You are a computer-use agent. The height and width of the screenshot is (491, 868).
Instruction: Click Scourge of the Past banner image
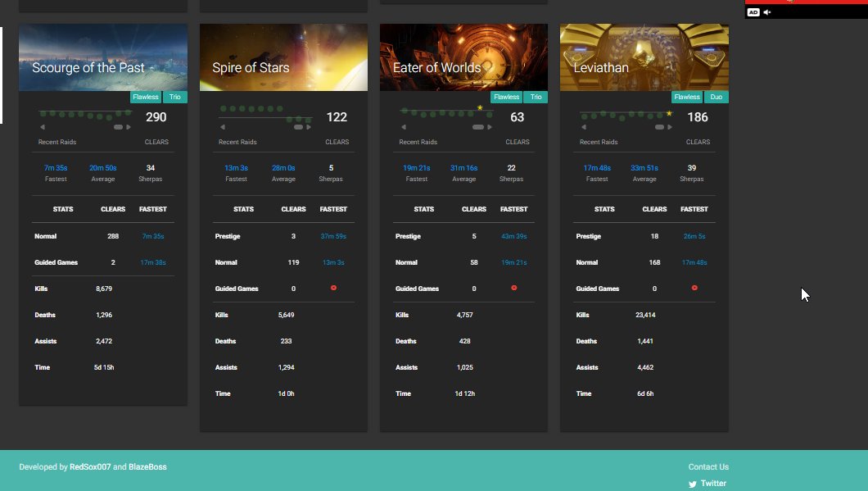click(x=103, y=57)
